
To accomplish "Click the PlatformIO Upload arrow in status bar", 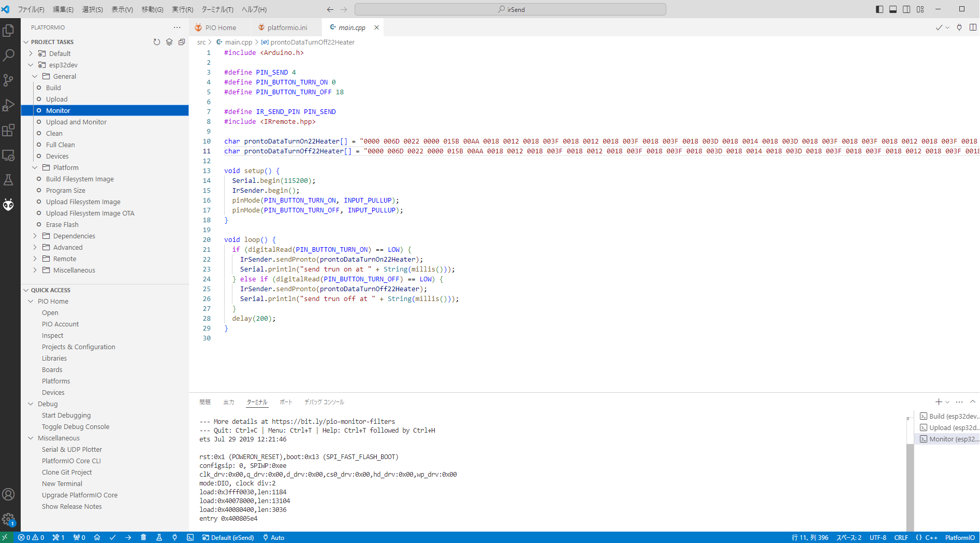I will (x=128, y=537).
